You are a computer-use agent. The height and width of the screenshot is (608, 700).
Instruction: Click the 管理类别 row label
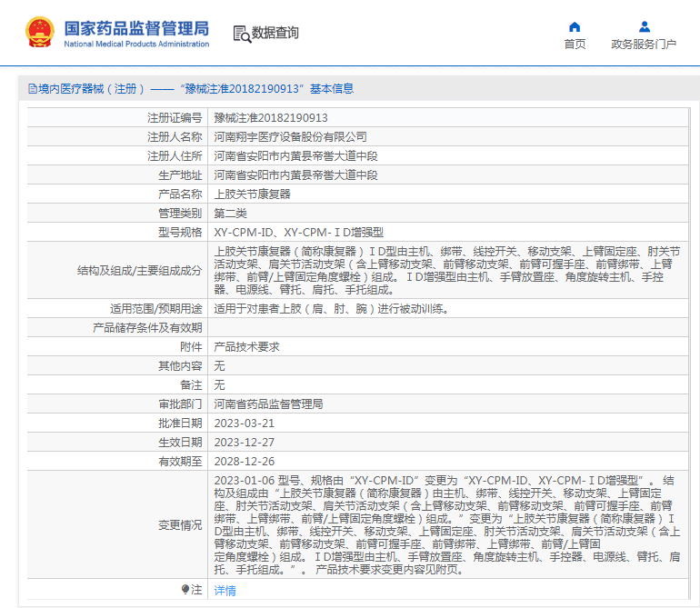point(180,214)
